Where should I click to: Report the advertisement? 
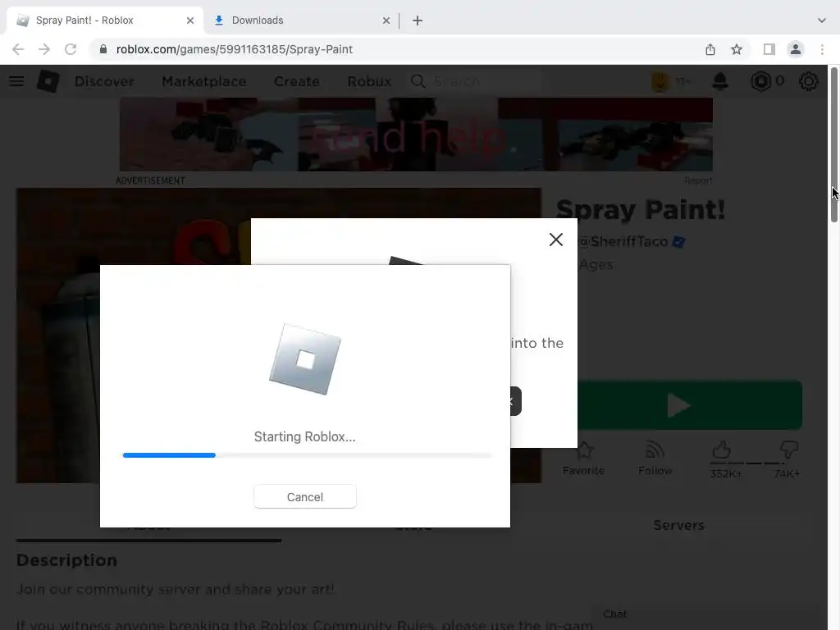[698, 180]
